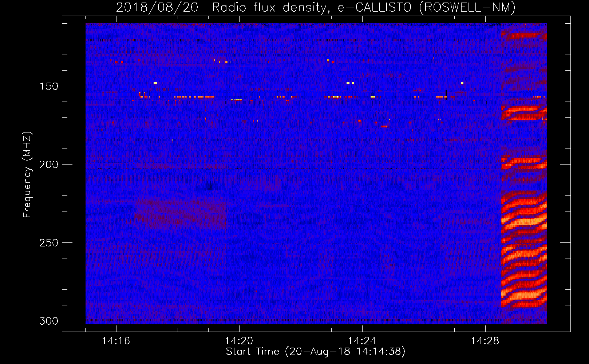Image resolution: width=589 pixels, height=364 pixels.
Task: Click the 300 frequency tick label
Action: [49, 321]
